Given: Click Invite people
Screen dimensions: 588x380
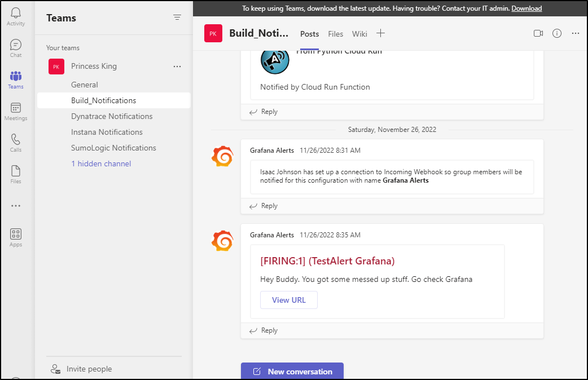Looking at the screenshot, I should pyautogui.click(x=89, y=369).
